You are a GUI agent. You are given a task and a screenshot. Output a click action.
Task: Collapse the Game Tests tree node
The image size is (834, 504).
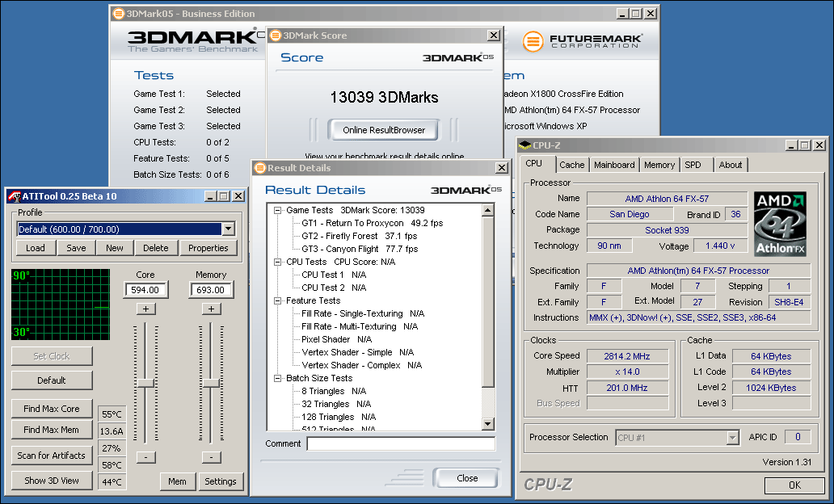[277, 211]
